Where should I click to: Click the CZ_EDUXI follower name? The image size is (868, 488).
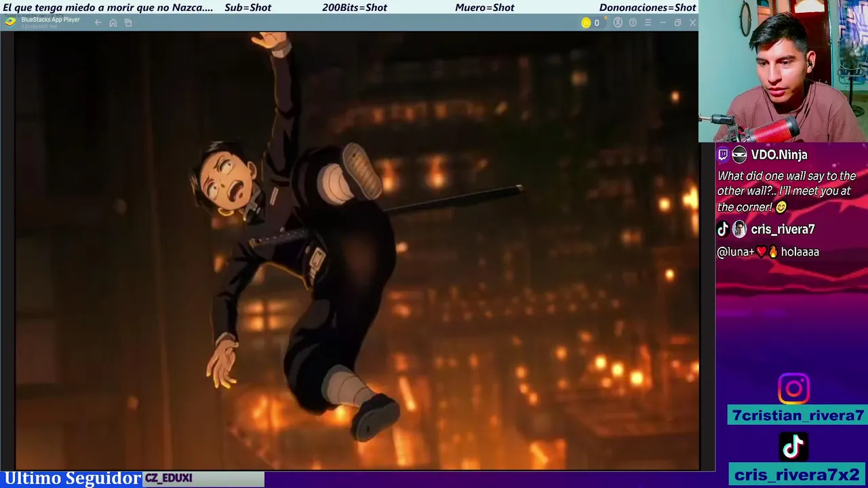click(x=169, y=478)
